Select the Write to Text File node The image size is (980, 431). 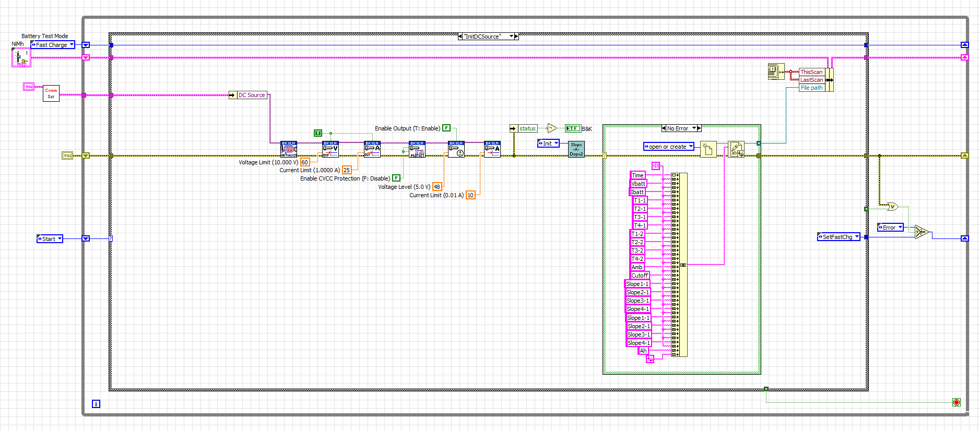click(x=736, y=149)
